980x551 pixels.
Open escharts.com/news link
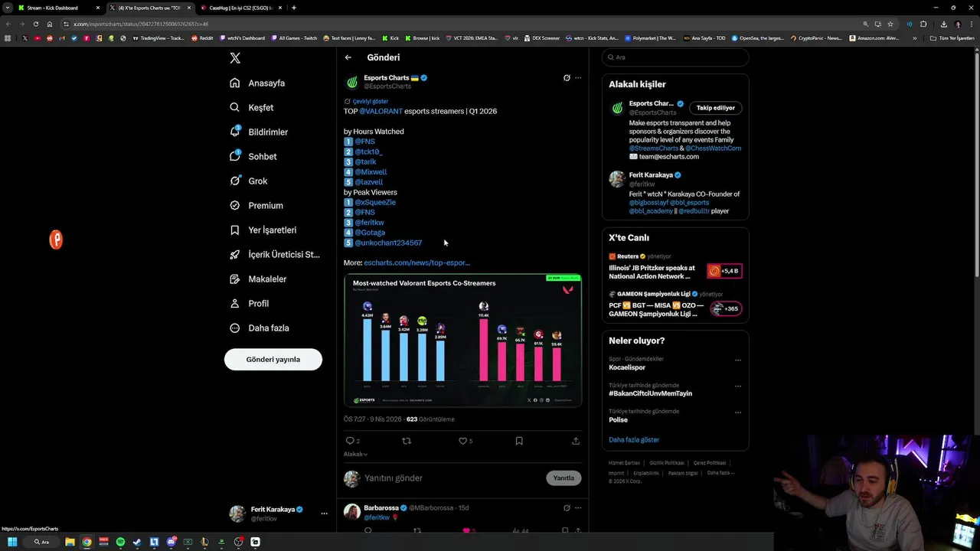pos(417,262)
